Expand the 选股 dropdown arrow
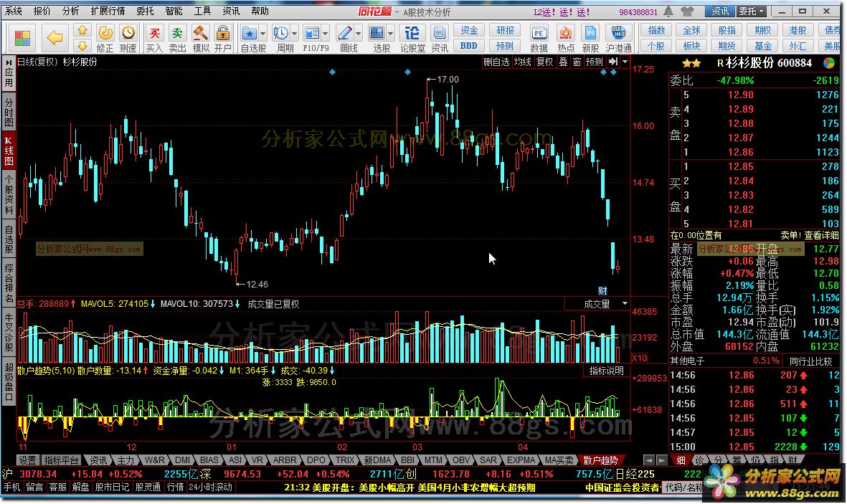 tap(391, 34)
